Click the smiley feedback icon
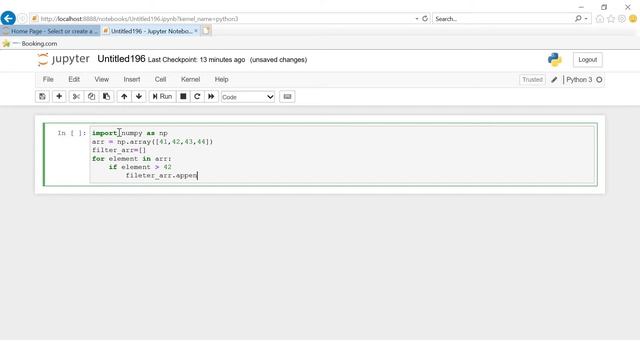Image resolution: width=640 pixels, height=360 pixels. [x=633, y=19]
